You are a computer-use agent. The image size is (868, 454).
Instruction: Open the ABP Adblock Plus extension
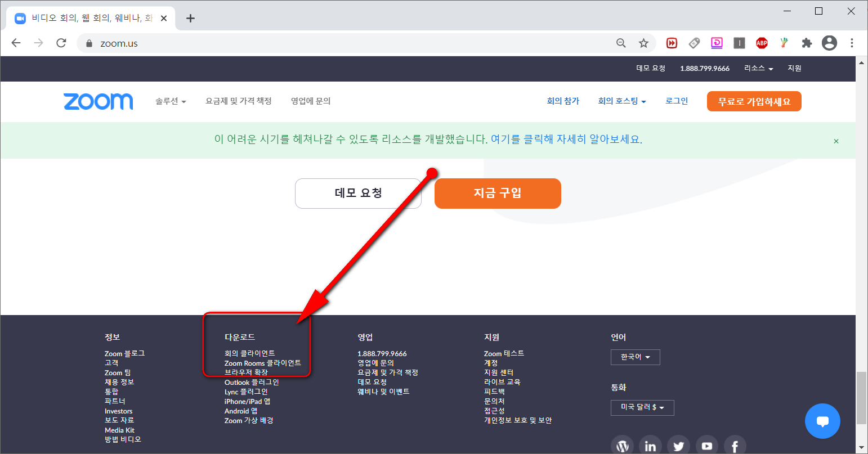click(762, 43)
